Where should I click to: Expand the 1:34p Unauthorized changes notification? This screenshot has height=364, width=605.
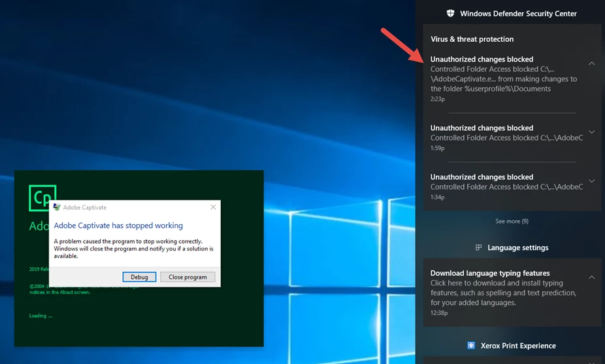(591, 181)
